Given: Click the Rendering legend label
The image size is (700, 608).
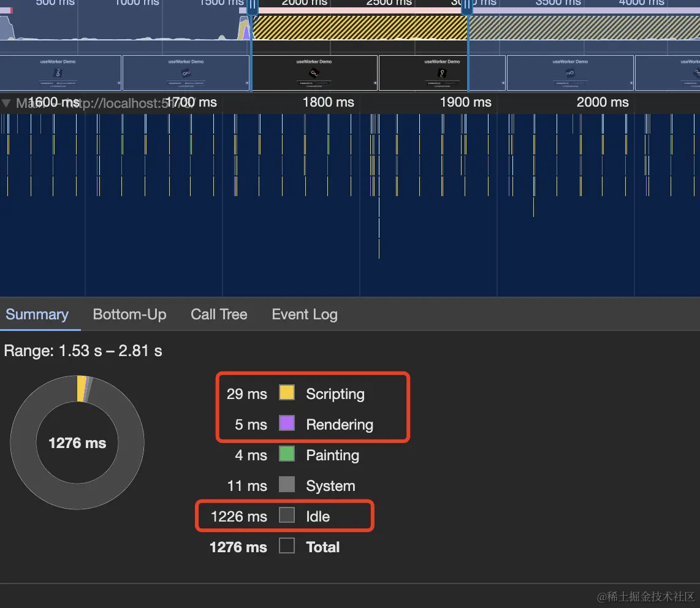Looking at the screenshot, I should tap(340, 425).
